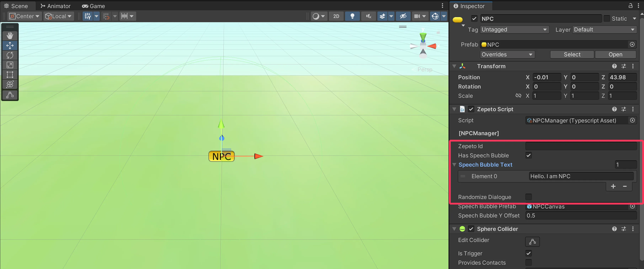Click the prefab Select button
The height and width of the screenshot is (269, 644).
572,54
